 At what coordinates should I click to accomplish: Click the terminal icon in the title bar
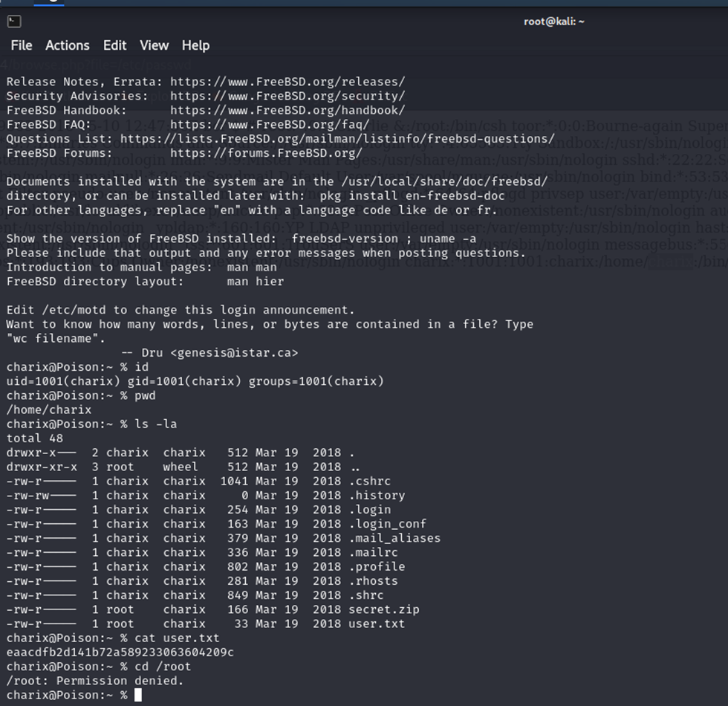pos(13,22)
